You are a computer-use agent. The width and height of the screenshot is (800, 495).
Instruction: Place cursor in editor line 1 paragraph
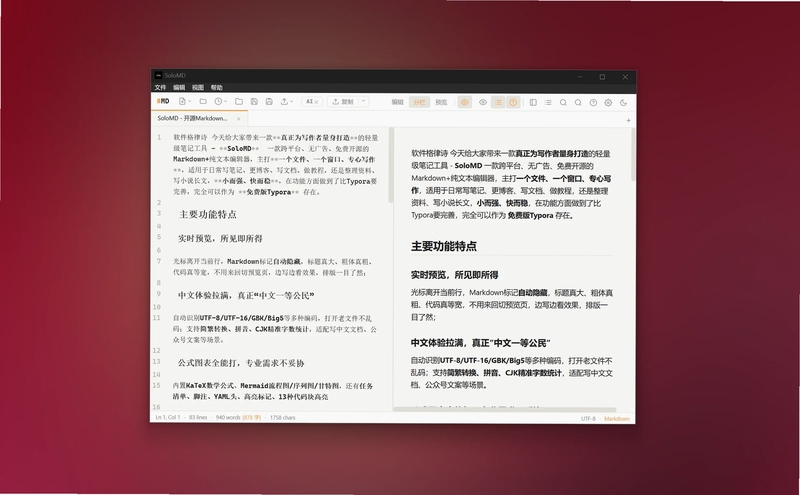pos(276,164)
